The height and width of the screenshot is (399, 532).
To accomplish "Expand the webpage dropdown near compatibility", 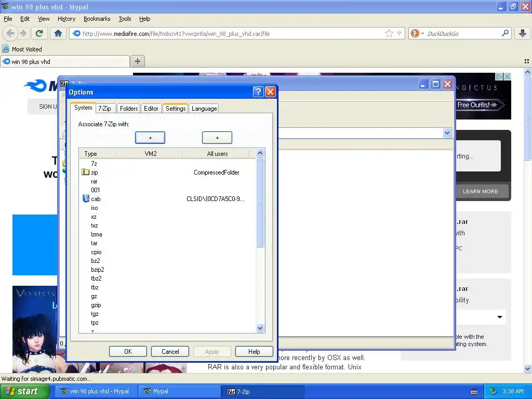I will click(x=499, y=317).
